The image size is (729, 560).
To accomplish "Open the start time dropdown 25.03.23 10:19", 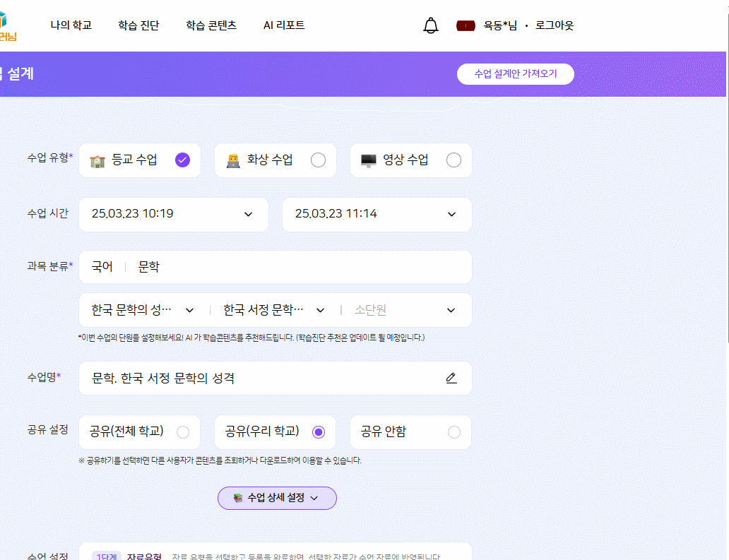I will click(x=174, y=214).
